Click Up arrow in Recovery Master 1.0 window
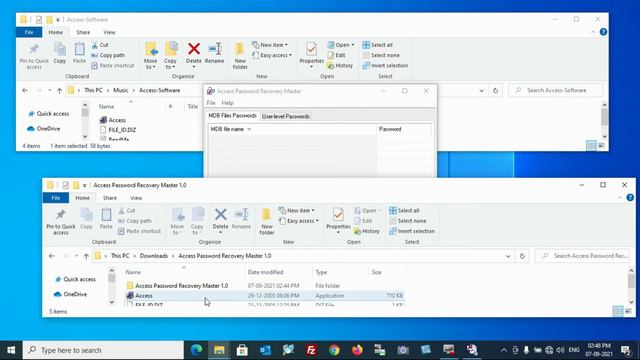 point(86,256)
